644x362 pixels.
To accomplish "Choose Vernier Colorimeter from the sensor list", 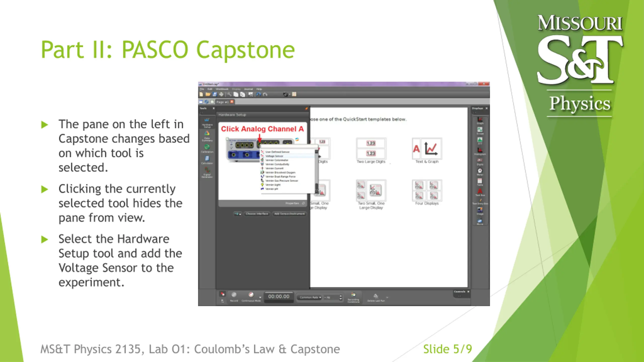I will click(288, 160).
